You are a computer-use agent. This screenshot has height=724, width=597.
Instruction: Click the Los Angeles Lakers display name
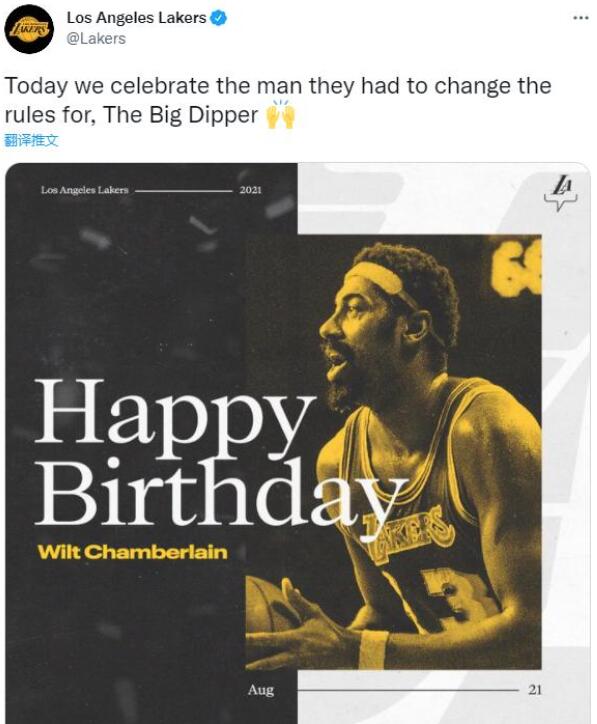click(x=136, y=18)
